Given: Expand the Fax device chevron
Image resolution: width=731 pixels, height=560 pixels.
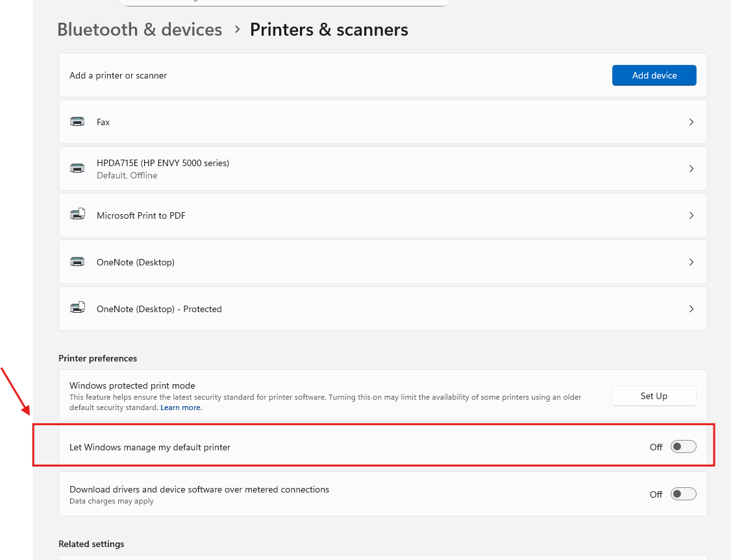Looking at the screenshot, I should click(691, 122).
